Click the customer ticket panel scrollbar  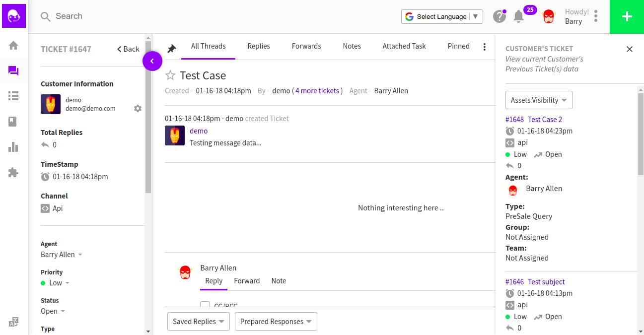(641, 134)
